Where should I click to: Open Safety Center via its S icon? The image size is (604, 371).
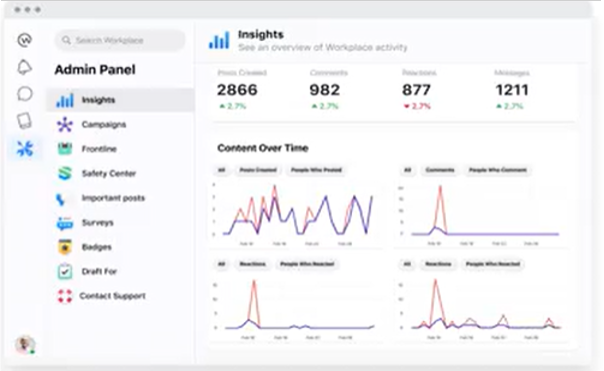(65, 173)
